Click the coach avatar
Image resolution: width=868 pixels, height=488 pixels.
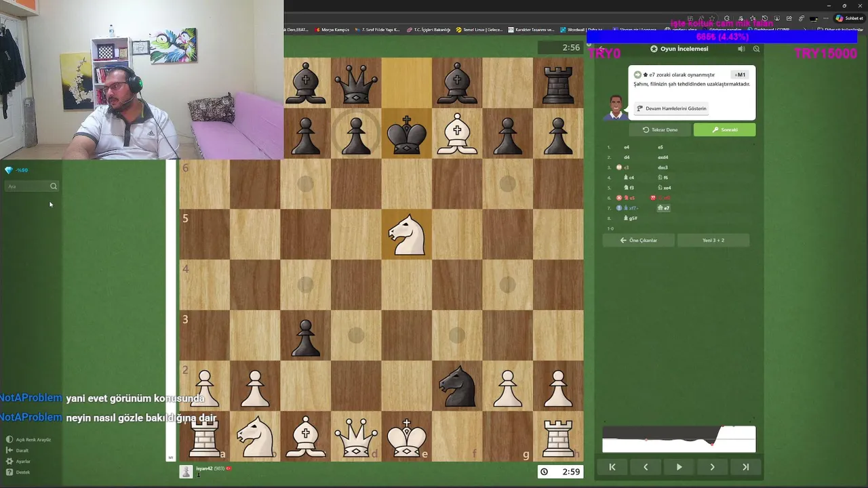[615, 107]
